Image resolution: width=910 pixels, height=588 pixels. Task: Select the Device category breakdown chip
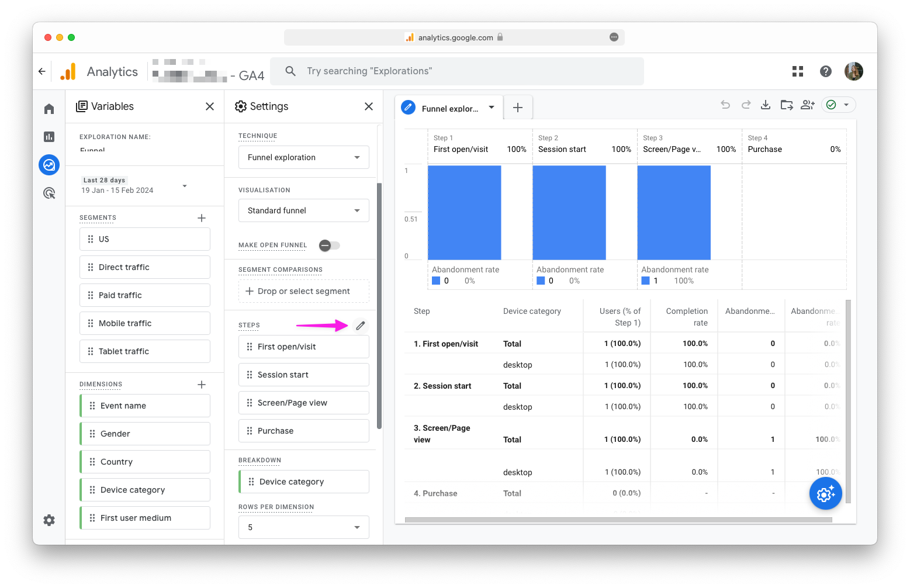(304, 482)
